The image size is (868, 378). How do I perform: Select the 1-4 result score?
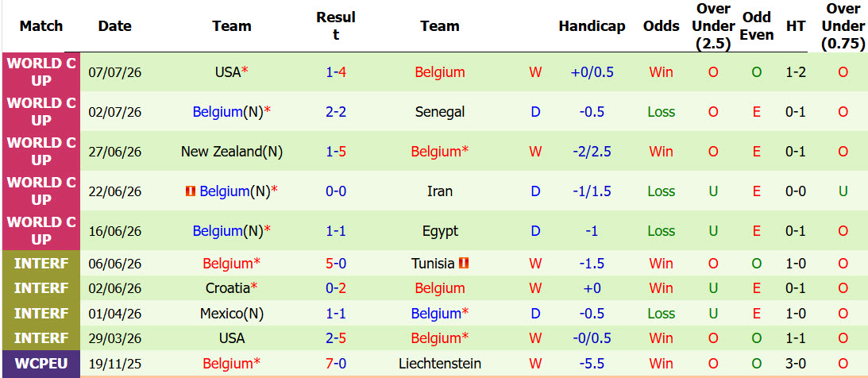click(336, 72)
